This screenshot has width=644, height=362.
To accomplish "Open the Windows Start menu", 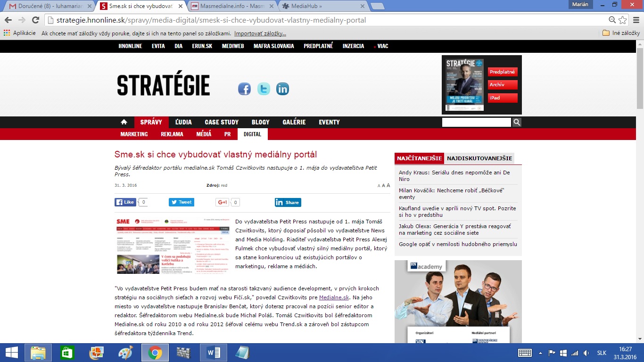I will coord(11,353).
